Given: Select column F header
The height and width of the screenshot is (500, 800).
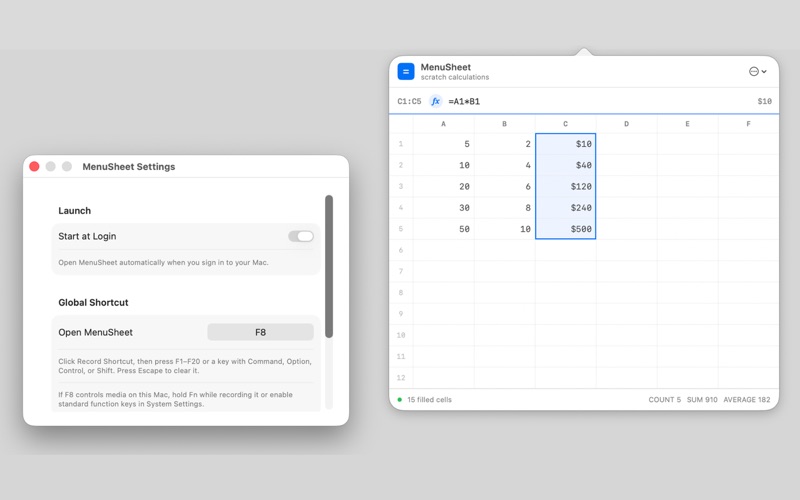Looking at the screenshot, I should point(748,124).
